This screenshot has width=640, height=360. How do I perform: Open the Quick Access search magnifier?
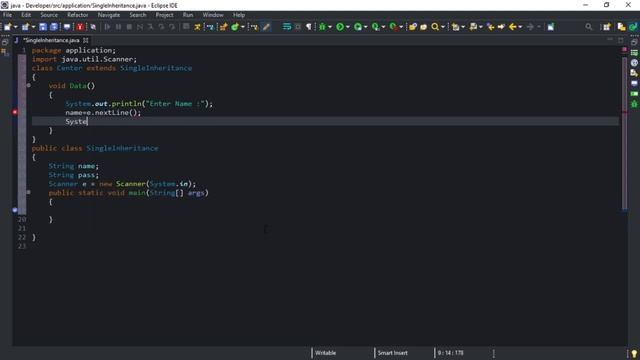[x=588, y=27]
